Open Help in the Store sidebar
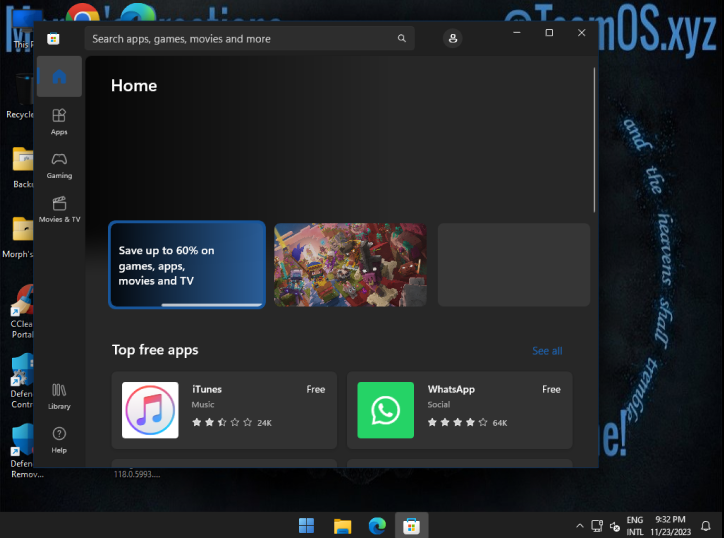Viewport: 724px width, 538px height. [x=59, y=440]
